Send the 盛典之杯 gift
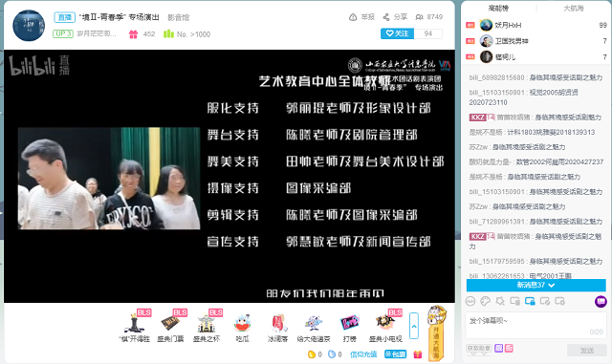Viewport: 612px width, 364px height. click(x=207, y=326)
